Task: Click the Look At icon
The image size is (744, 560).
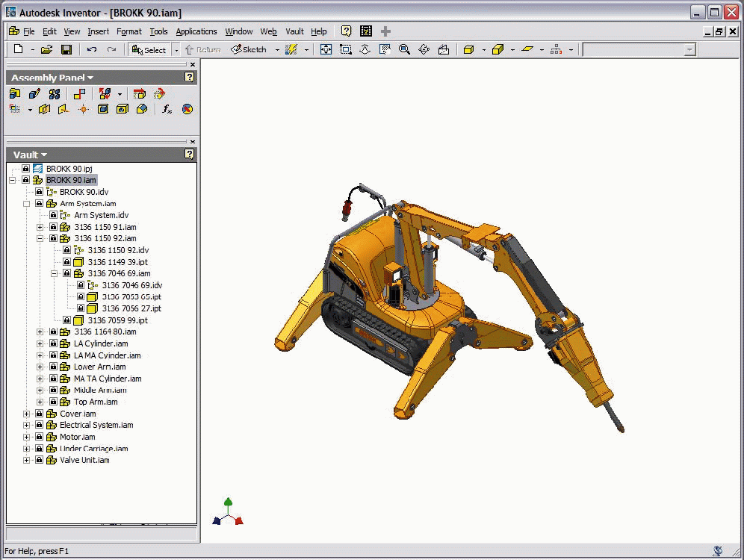Action: pos(444,49)
